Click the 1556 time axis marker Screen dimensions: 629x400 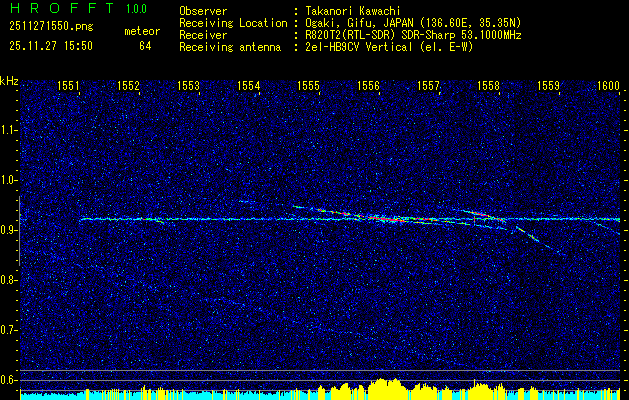(368, 85)
